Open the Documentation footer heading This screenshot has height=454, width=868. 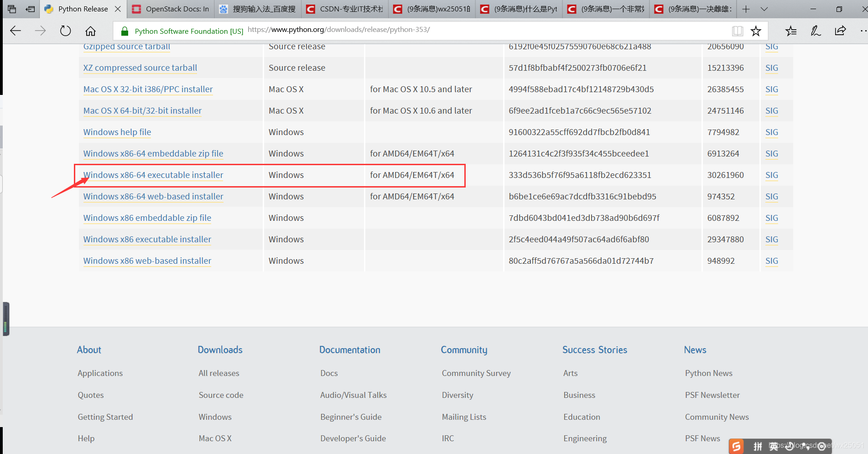click(350, 350)
